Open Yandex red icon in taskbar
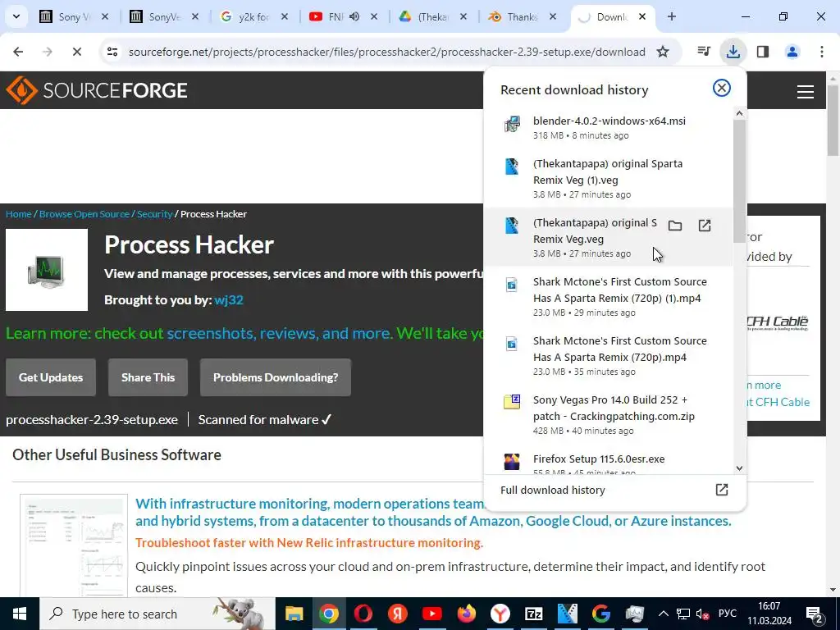The width and height of the screenshot is (840, 630). tap(397, 614)
